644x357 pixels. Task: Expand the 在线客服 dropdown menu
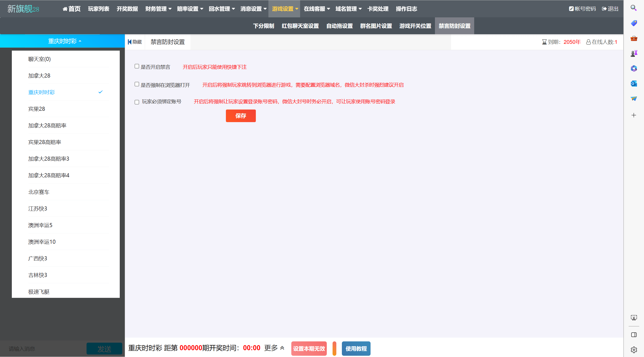317,9
